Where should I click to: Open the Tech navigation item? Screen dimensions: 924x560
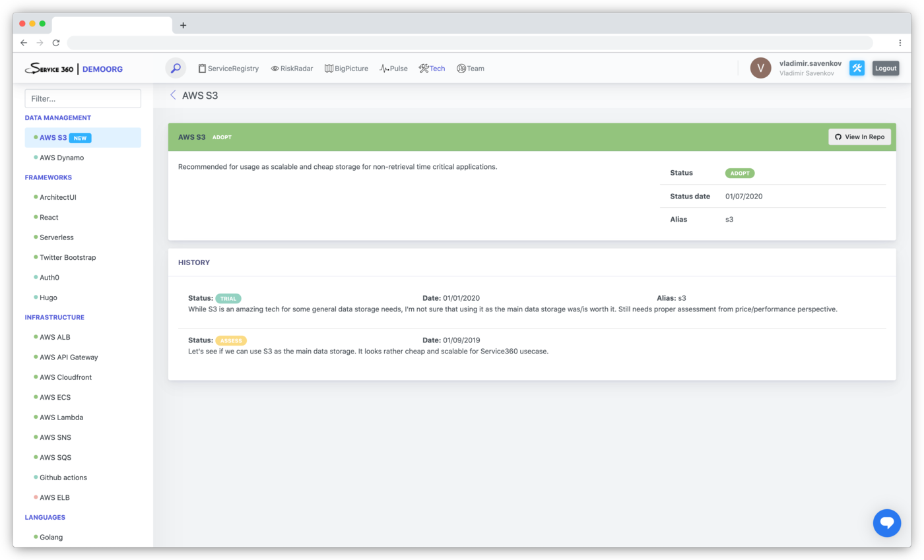[x=432, y=69]
